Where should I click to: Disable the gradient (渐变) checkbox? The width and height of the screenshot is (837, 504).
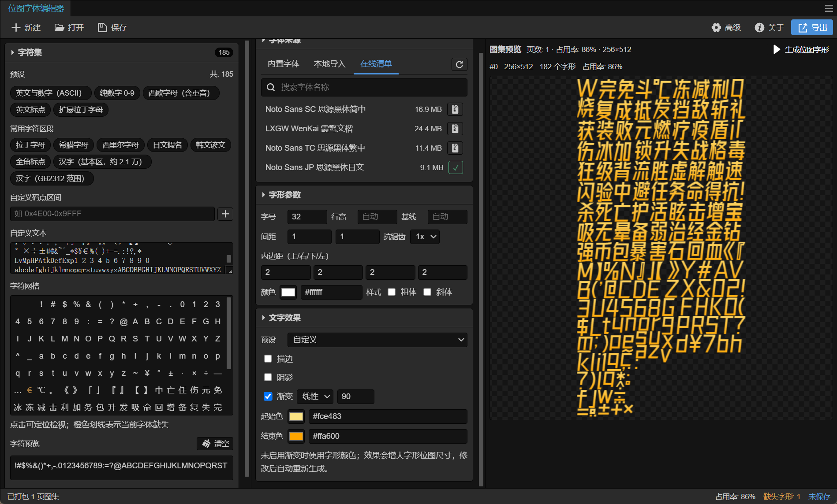click(268, 396)
